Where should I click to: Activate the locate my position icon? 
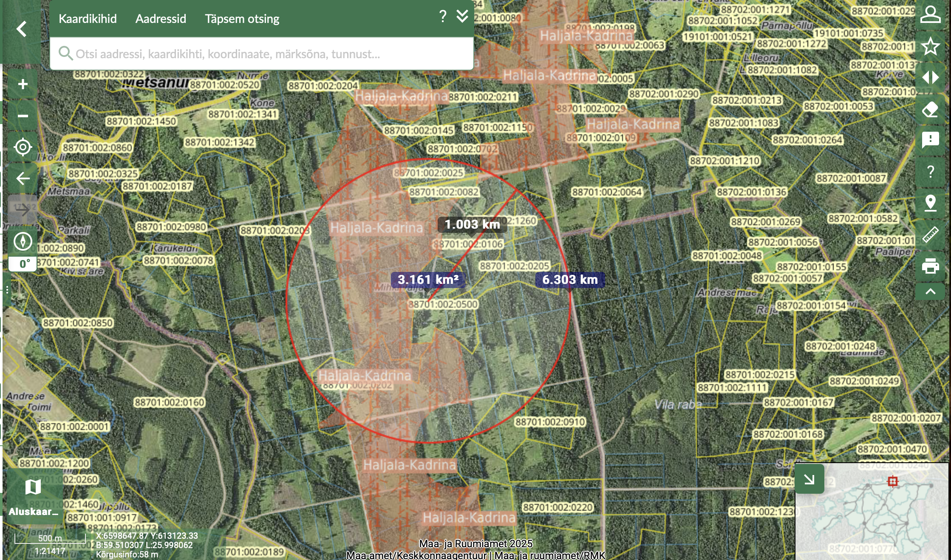(23, 147)
